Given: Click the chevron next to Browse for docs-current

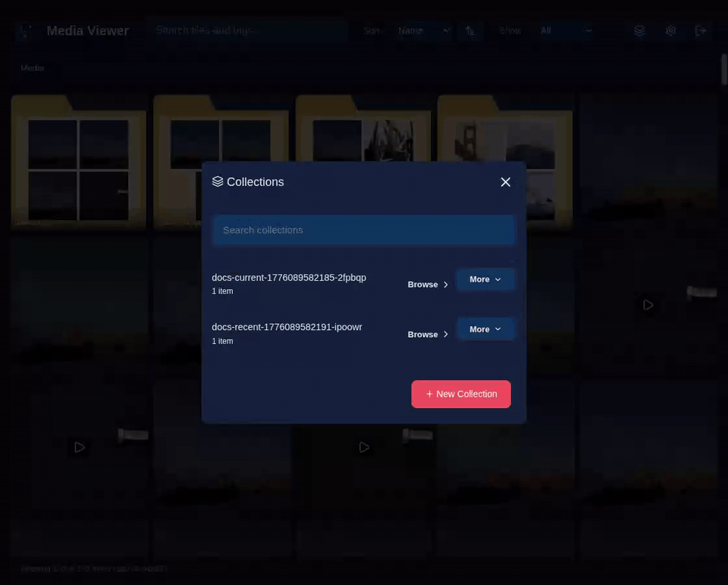Looking at the screenshot, I should tap(445, 284).
